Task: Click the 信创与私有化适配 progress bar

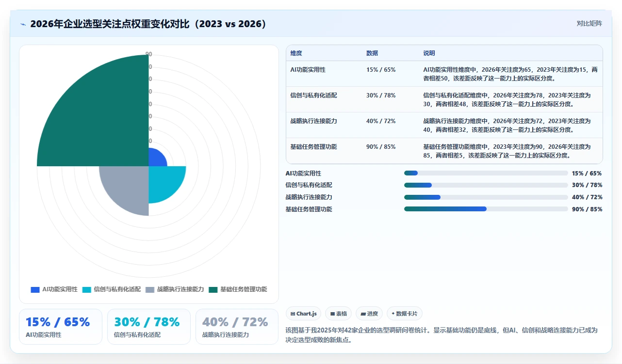Action: (486, 185)
